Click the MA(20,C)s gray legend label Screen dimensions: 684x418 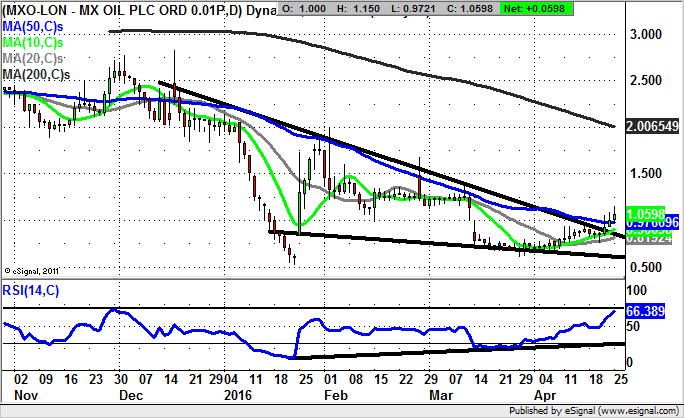35,61
